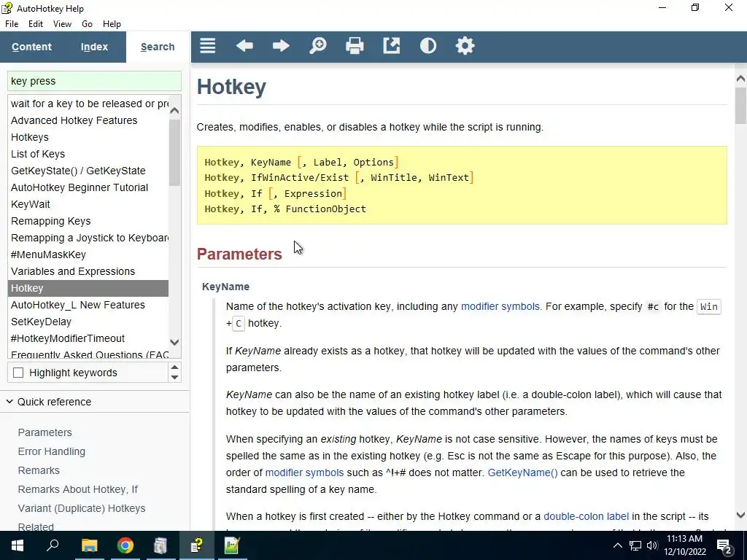Image resolution: width=747 pixels, height=560 pixels.
Task: Launch Google Chrome from the taskbar
Action: (125, 545)
